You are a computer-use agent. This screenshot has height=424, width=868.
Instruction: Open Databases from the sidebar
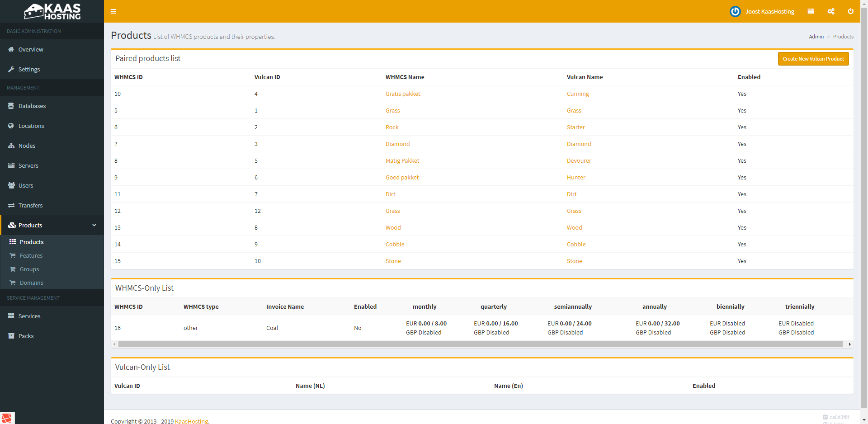coord(32,106)
